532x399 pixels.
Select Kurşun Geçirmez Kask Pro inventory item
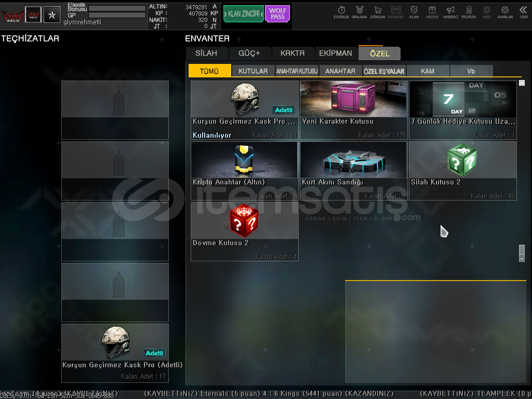pyautogui.click(x=245, y=110)
